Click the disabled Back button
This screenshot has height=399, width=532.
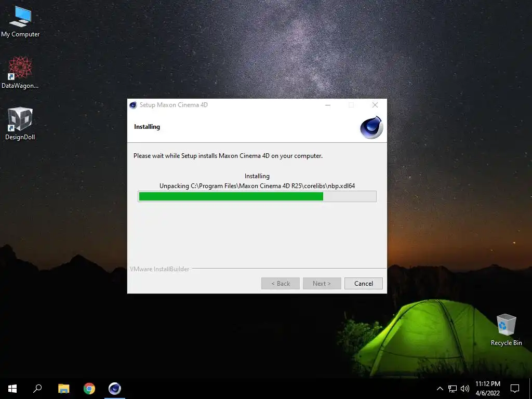[x=280, y=284]
